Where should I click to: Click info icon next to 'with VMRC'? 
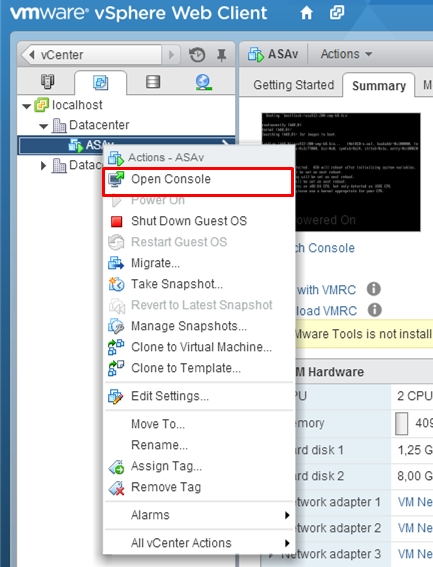tap(374, 289)
